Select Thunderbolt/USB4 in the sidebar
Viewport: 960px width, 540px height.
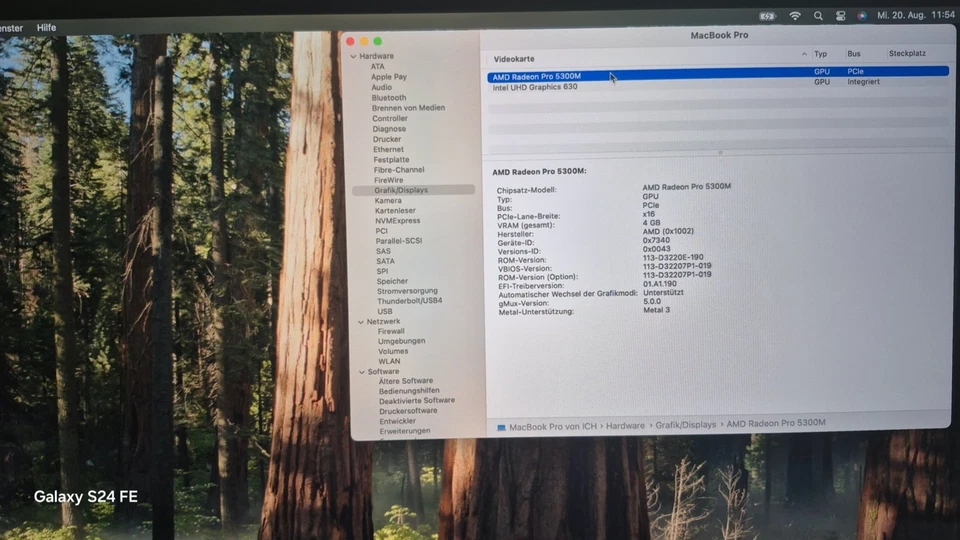point(410,301)
